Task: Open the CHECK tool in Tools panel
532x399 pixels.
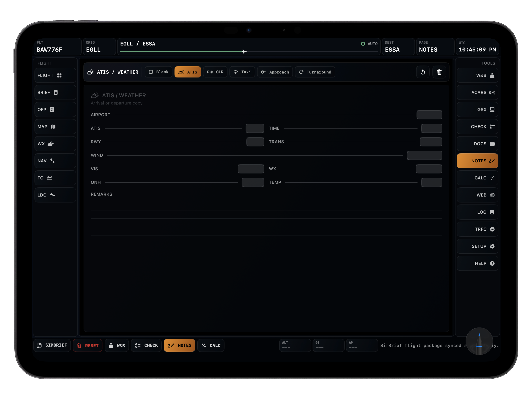Action: coord(477,127)
